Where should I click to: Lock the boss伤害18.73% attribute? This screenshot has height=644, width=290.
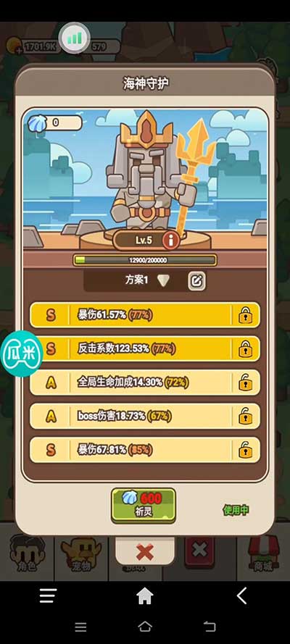coord(246,417)
